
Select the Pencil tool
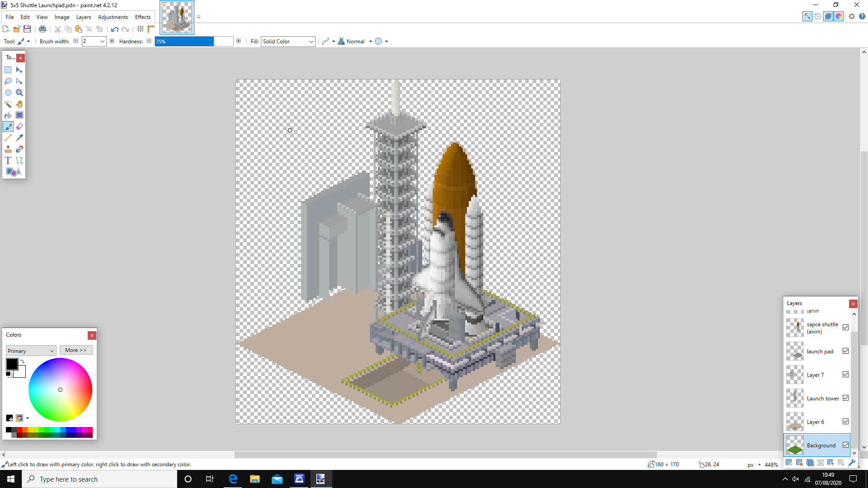[x=8, y=138]
